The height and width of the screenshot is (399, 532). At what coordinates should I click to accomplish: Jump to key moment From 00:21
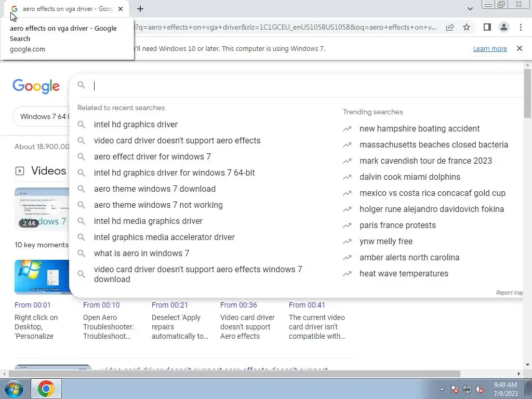pos(170,305)
